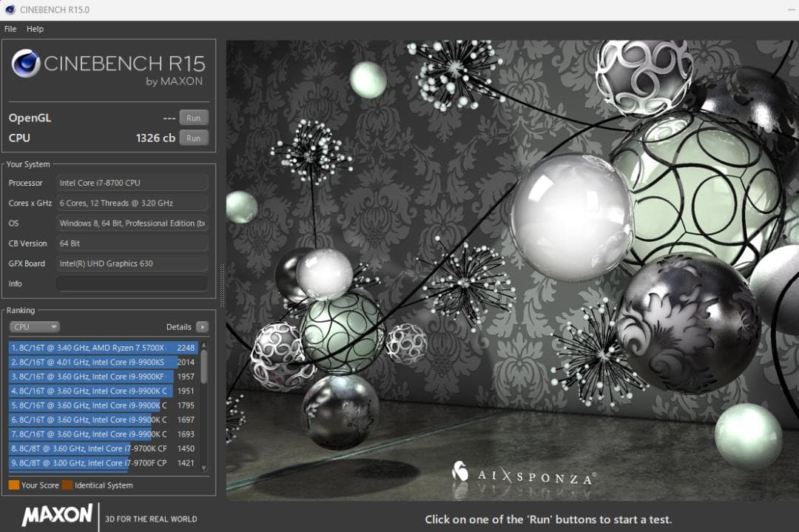Select ranking row 2 Core i9-9900KS
This screenshot has height=532, width=799.
[x=104, y=362]
